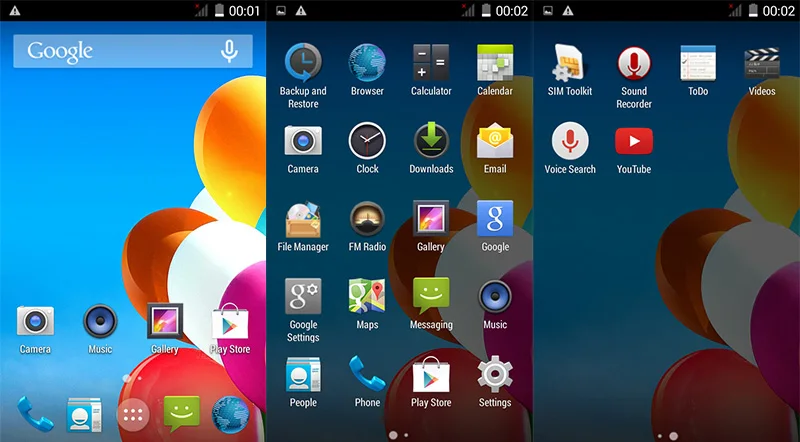Open the Videos app
800x442 pixels.
click(x=762, y=63)
